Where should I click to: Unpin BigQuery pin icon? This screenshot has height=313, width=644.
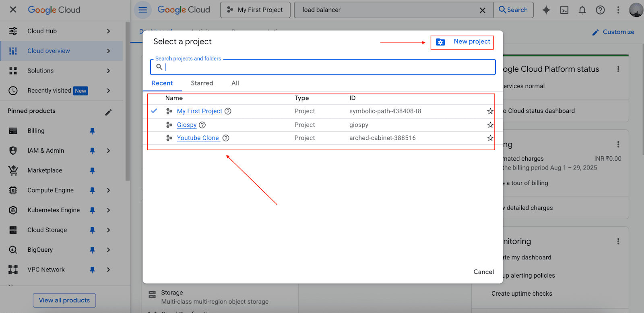click(x=92, y=250)
